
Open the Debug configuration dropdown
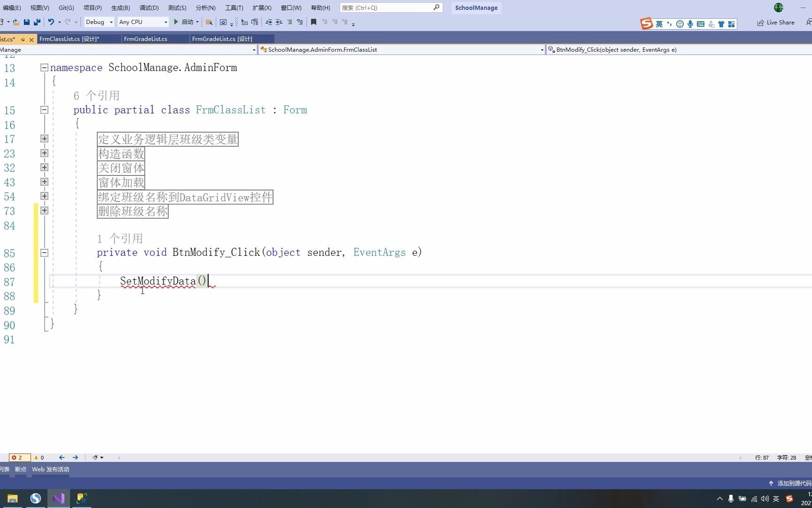[x=98, y=22]
